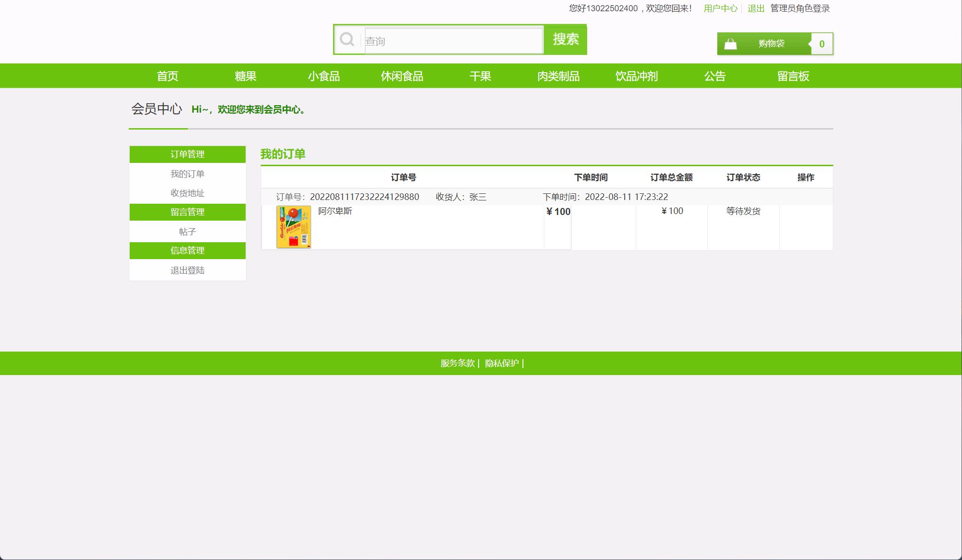This screenshot has height=560, width=962.
Task: View 服务条款 in the footer
Action: pyautogui.click(x=457, y=363)
